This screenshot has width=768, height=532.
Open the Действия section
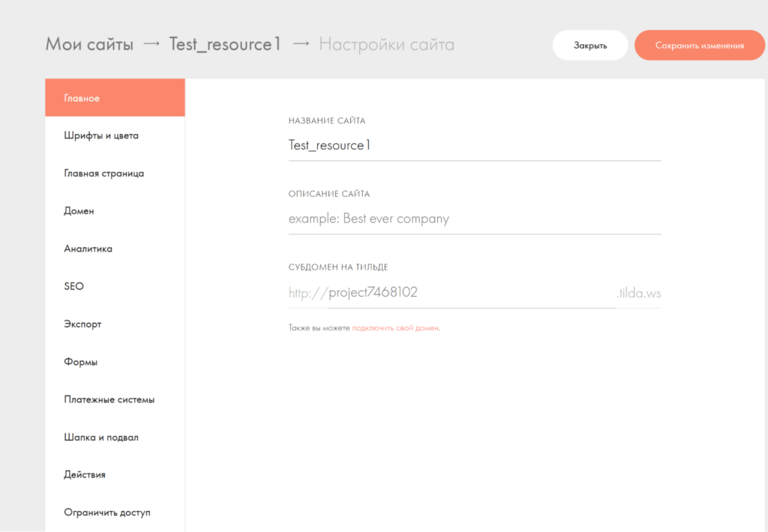tap(85, 474)
